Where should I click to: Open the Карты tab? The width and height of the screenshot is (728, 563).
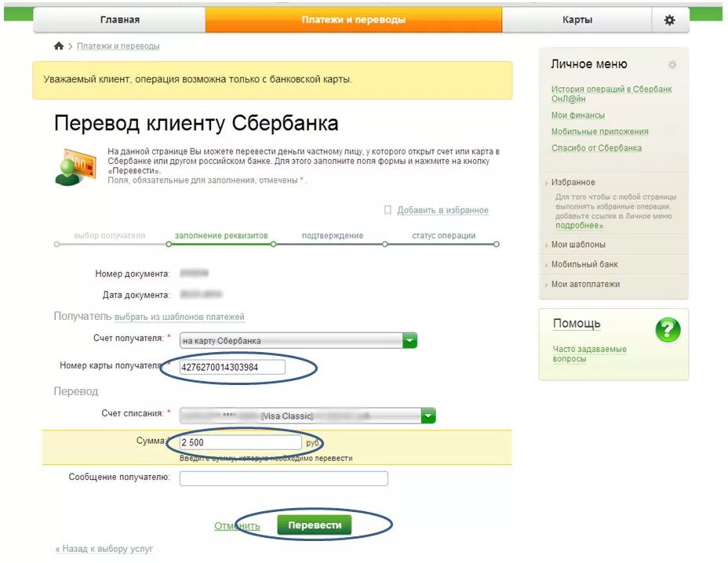click(x=577, y=20)
